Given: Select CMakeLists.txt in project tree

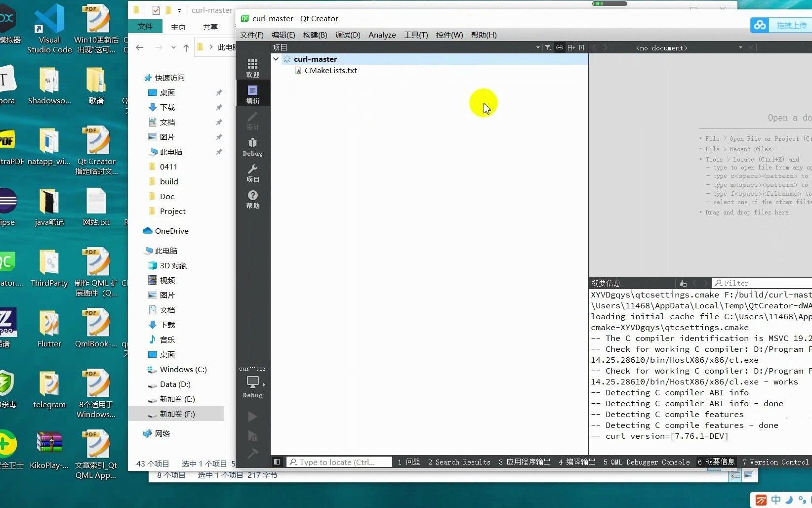Looking at the screenshot, I should pos(330,70).
